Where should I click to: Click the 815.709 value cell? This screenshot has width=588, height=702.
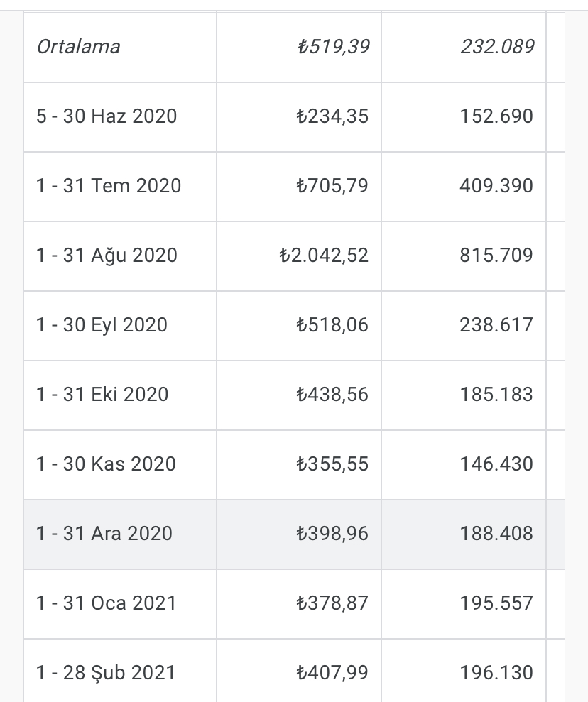click(x=464, y=256)
